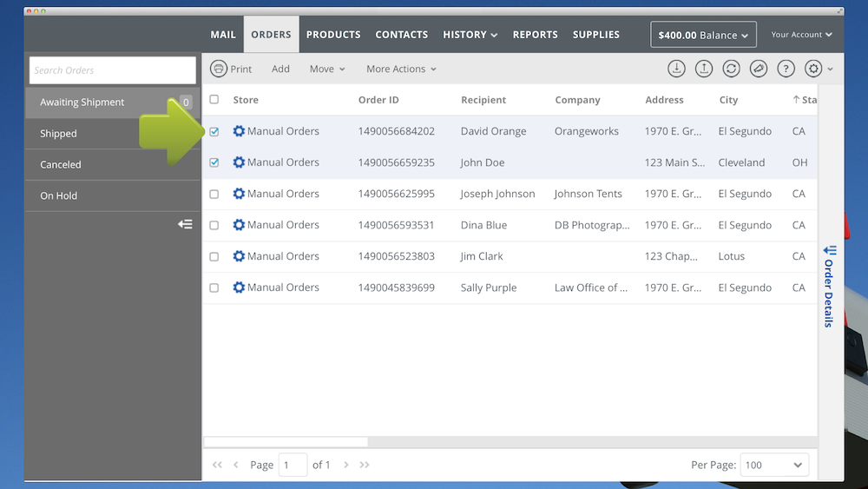Screen dimensions: 868x489
Task: Click the export (upload arrow) icon
Action: click(704, 69)
